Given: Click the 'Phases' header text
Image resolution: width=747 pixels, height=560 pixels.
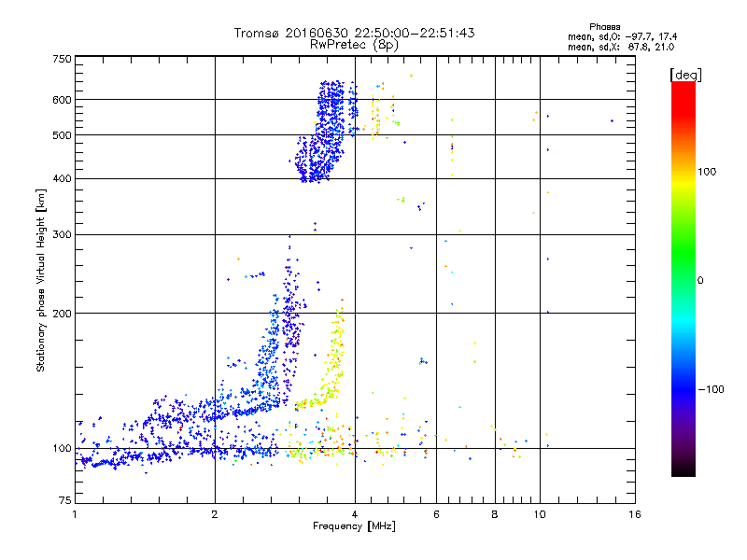Looking at the screenshot, I should (x=604, y=27).
